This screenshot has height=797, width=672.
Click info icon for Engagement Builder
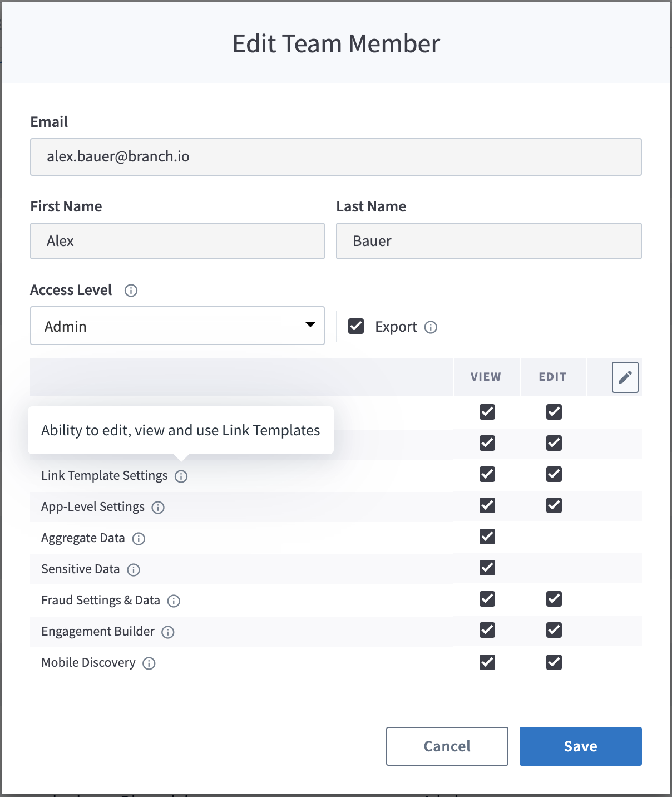168,632
